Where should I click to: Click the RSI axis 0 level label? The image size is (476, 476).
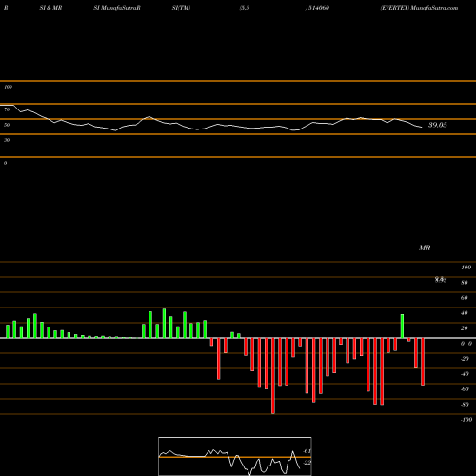tap(5, 163)
